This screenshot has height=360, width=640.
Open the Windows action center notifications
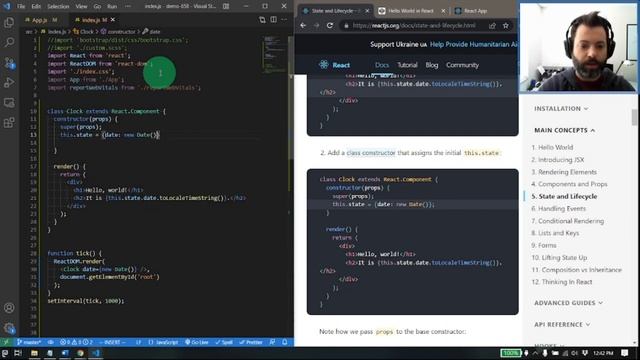point(624,353)
